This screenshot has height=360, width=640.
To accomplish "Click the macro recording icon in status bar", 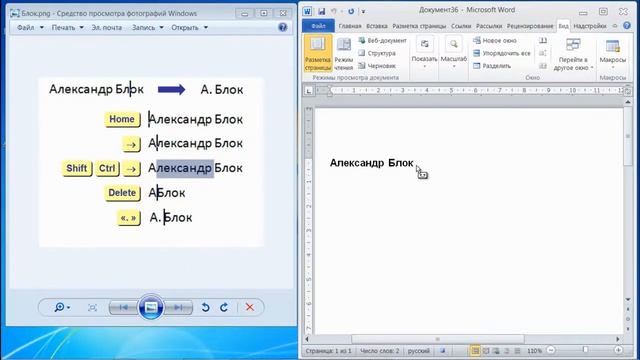I will coord(443,351).
